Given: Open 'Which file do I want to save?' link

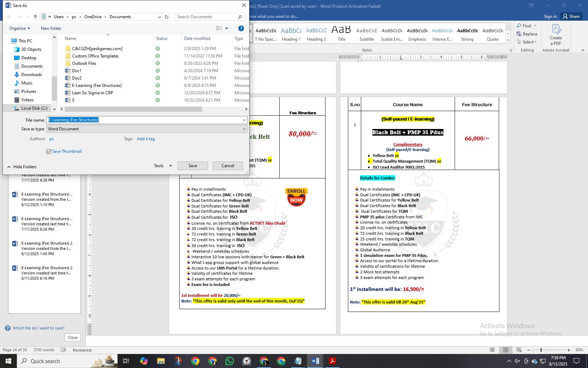Looking at the screenshot, I should coord(38,328).
